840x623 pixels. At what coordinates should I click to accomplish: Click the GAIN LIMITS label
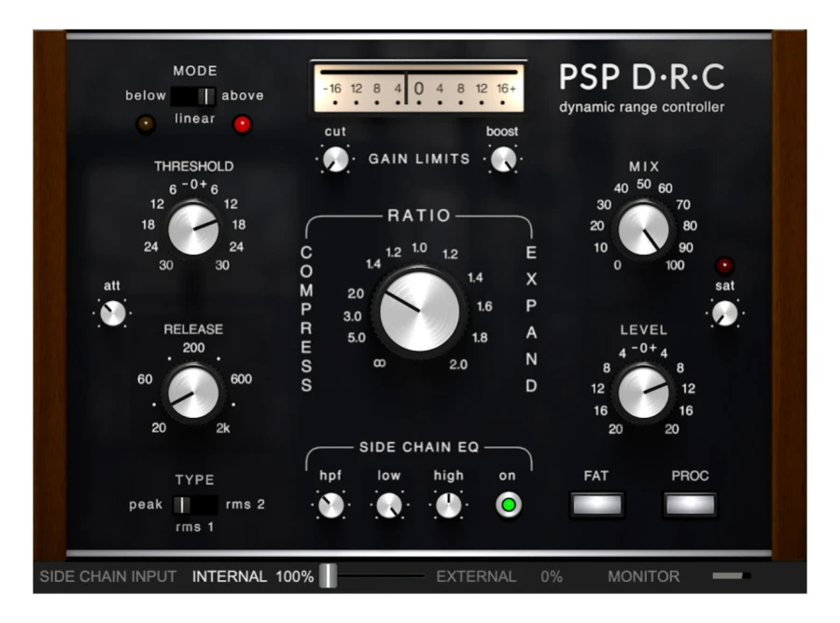tap(419, 159)
